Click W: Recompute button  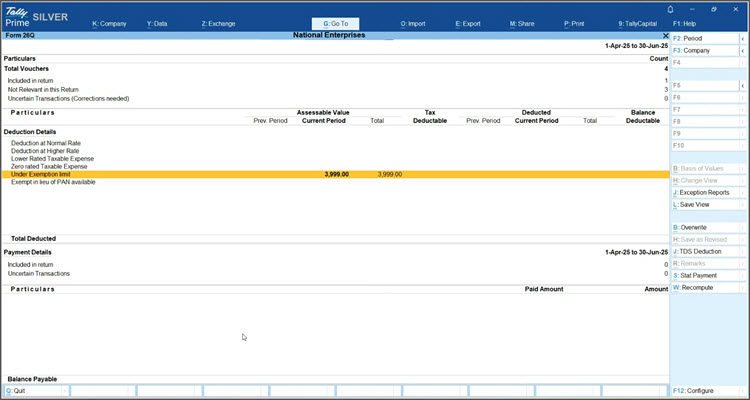[x=705, y=288]
